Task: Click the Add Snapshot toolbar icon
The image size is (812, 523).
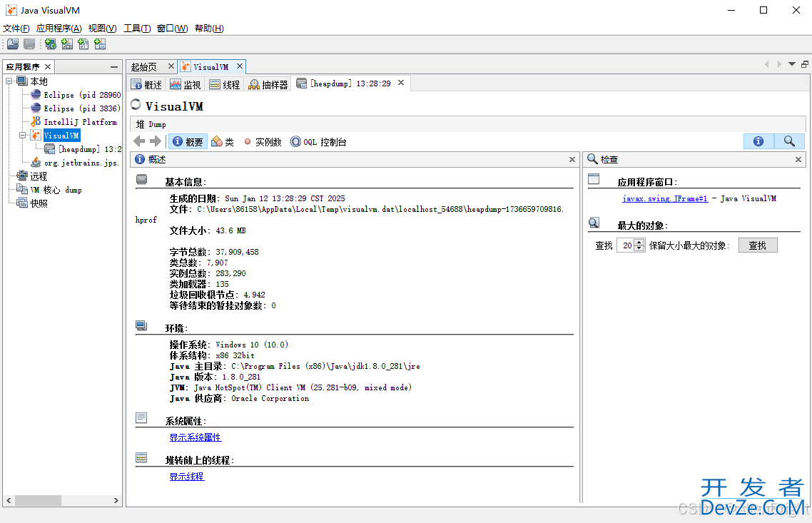Action: pyautogui.click(x=100, y=44)
